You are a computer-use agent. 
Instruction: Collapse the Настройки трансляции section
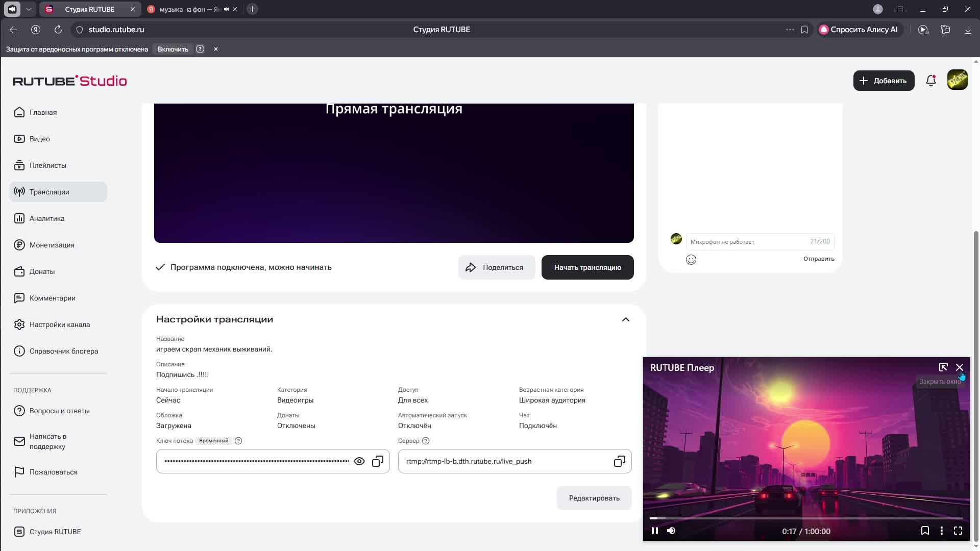(x=625, y=319)
